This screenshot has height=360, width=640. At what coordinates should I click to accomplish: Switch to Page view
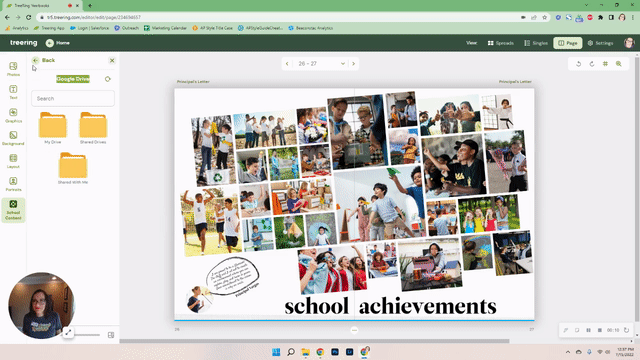click(x=568, y=43)
